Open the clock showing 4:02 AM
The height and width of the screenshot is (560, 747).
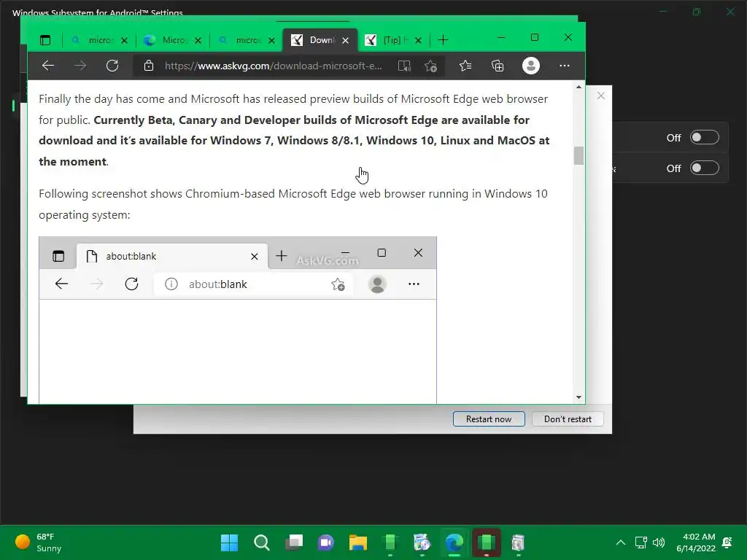tap(696, 542)
